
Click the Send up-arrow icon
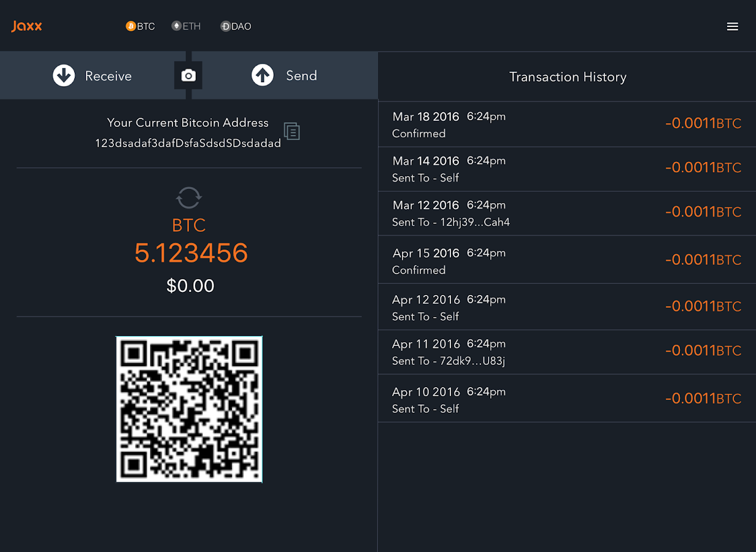[263, 75]
